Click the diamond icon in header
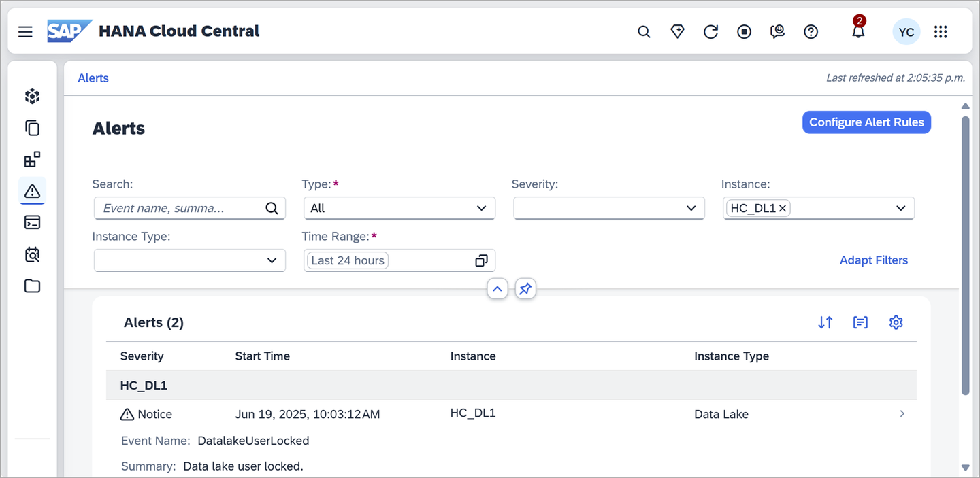 [x=677, y=32]
